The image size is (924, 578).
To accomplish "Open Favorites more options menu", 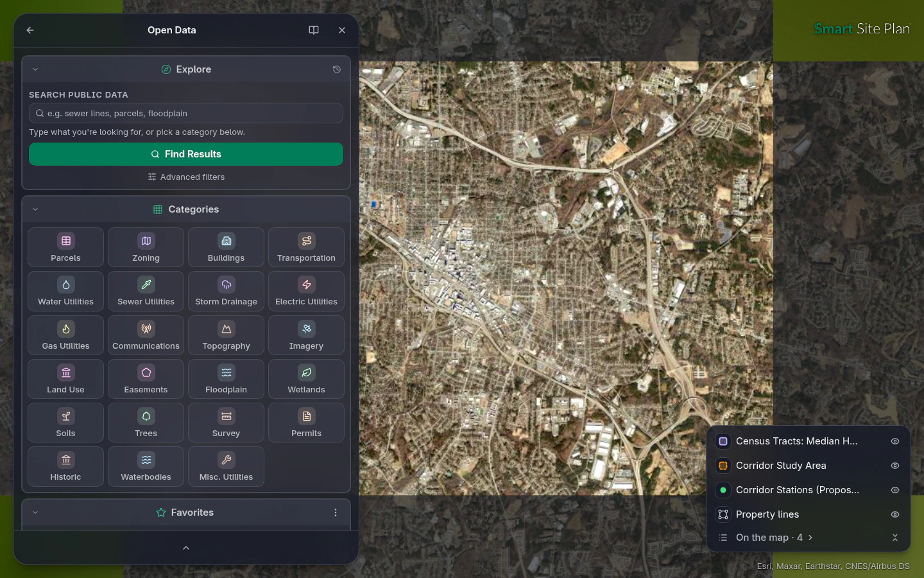I will (335, 512).
